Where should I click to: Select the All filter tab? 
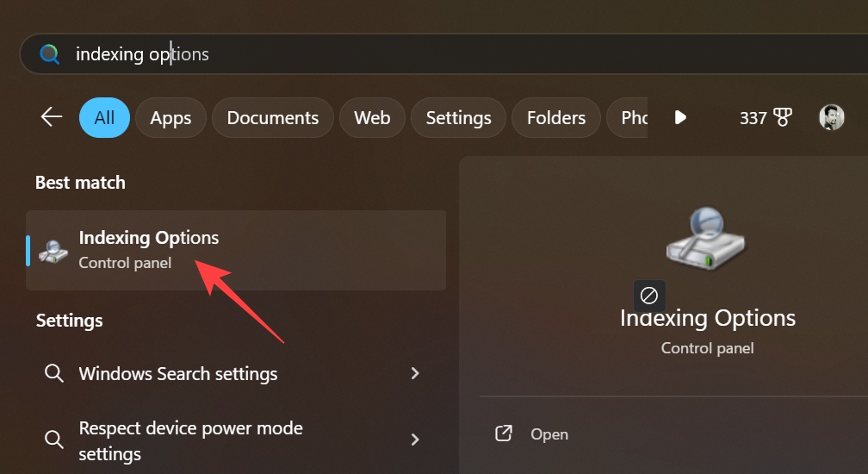pos(104,117)
